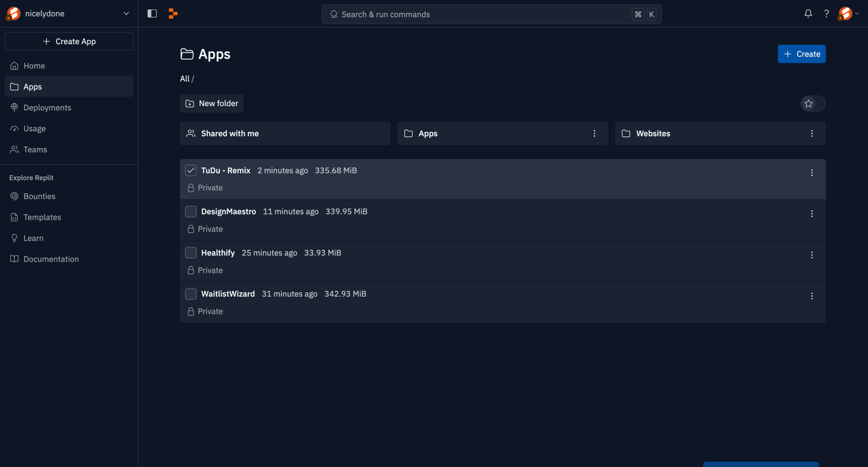Image resolution: width=868 pixels, height=467 pixels.
Task: Open three-dot menu for Apps folder
Action: click(x=594, y=134)
